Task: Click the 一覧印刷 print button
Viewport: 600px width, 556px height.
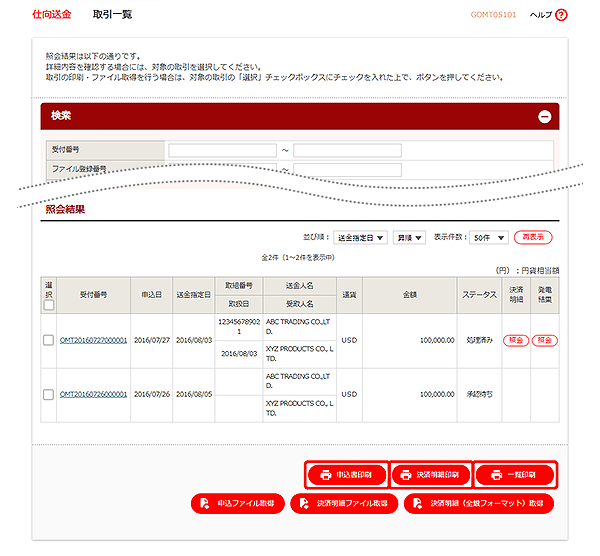Action: 515,475
